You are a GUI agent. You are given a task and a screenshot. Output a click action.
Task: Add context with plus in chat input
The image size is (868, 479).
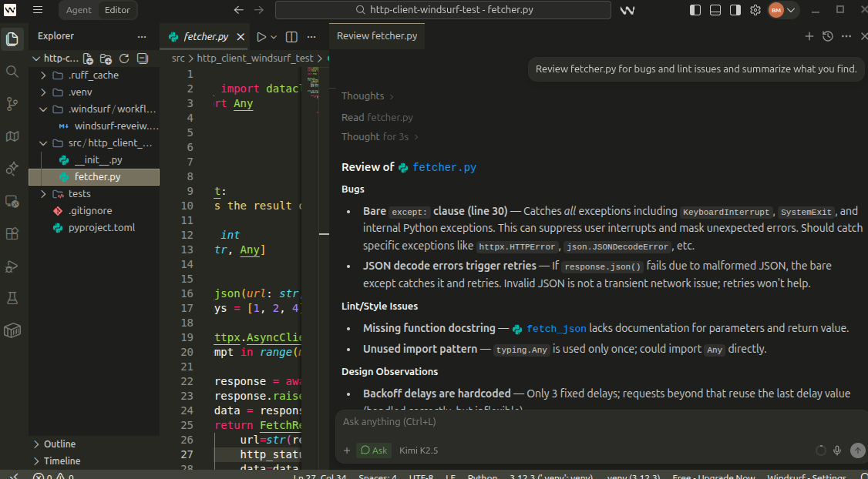click(x=347, y=451)
